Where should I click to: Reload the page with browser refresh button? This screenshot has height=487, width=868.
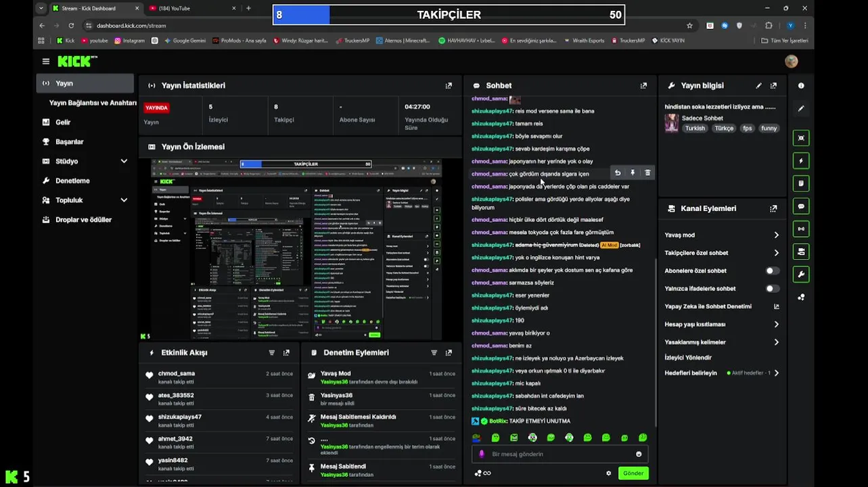click(71, 26)
